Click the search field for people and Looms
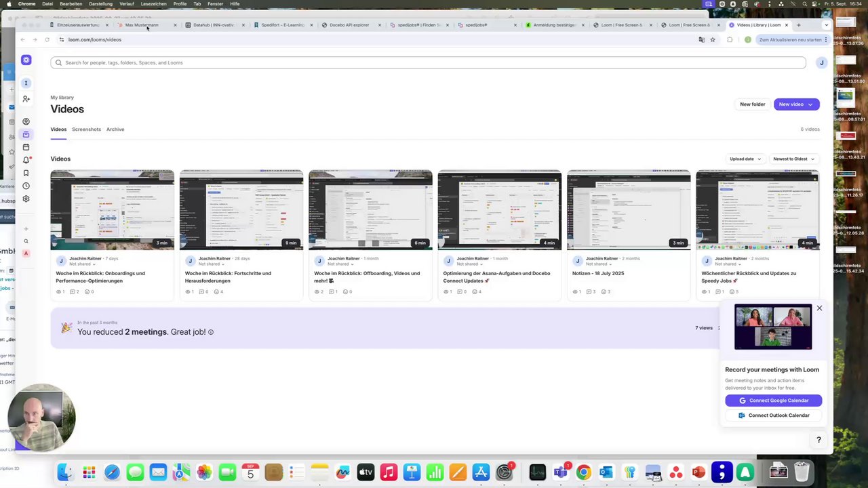The image size is (868, 488). (x=428, y=62)
